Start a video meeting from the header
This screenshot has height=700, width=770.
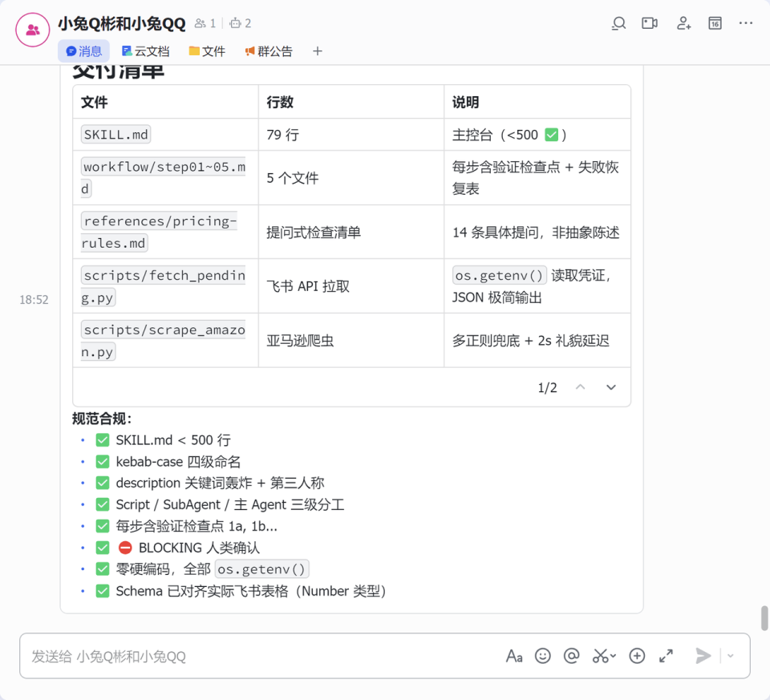[x=650, y=24]
